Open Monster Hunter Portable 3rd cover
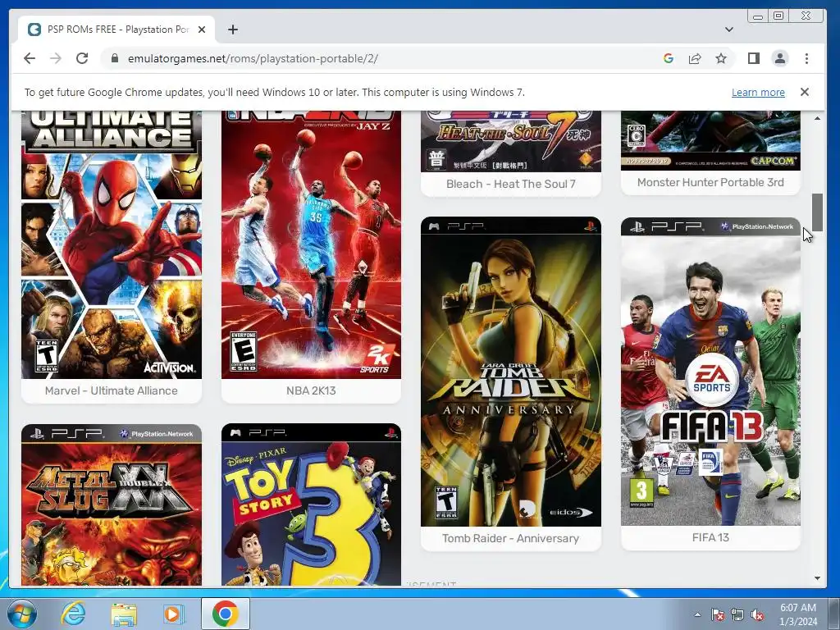Viewport: 840px width, 630px height. [710, 140]
